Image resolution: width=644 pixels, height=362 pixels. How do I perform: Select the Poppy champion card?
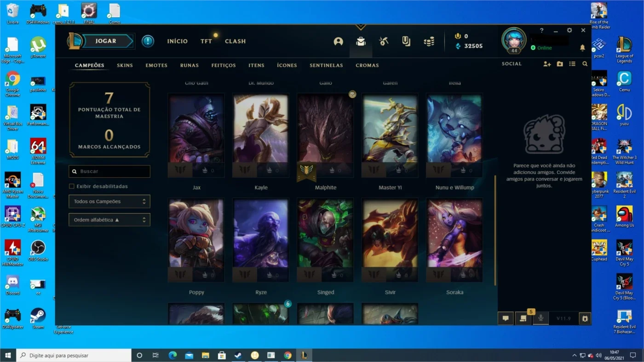196,240
